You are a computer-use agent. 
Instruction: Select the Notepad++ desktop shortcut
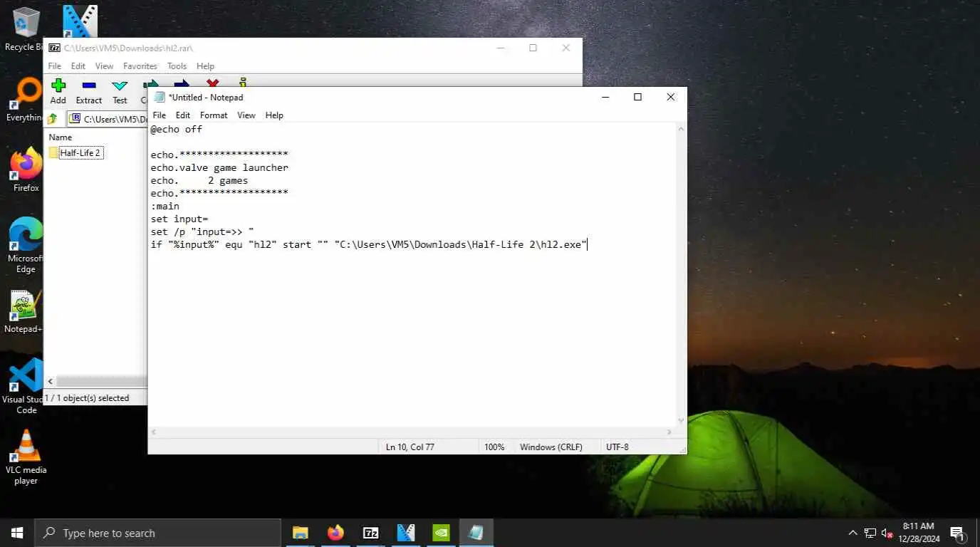(x=26, y=311)
